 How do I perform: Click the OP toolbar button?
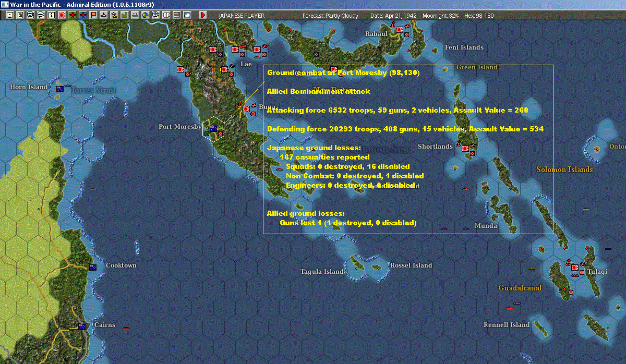[166, 15]
